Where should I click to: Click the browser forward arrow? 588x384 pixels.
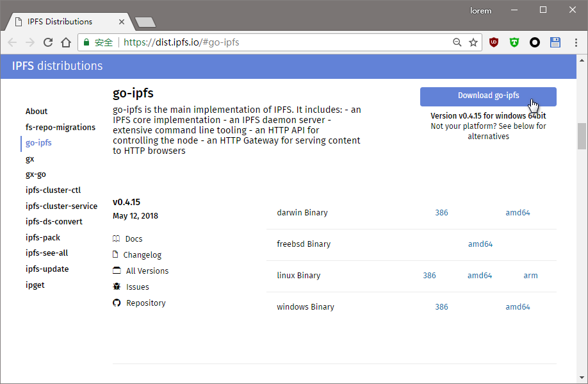pyautogui.click(x=30, y=42)
